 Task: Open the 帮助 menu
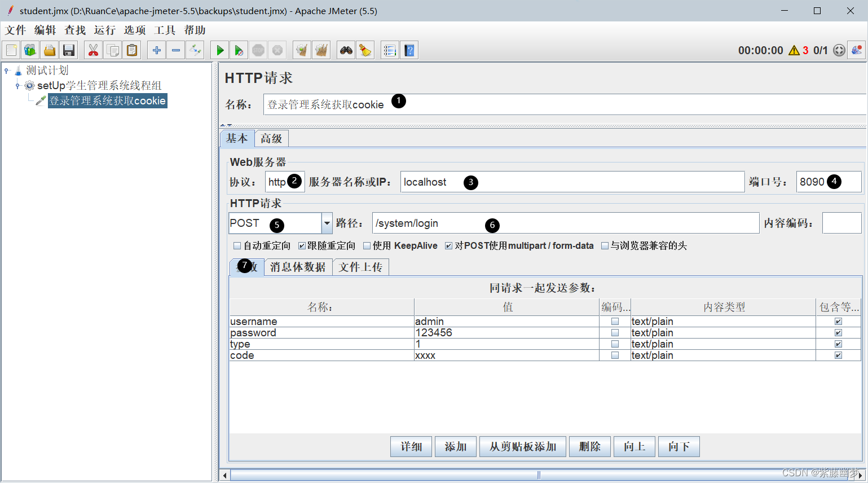195,30
